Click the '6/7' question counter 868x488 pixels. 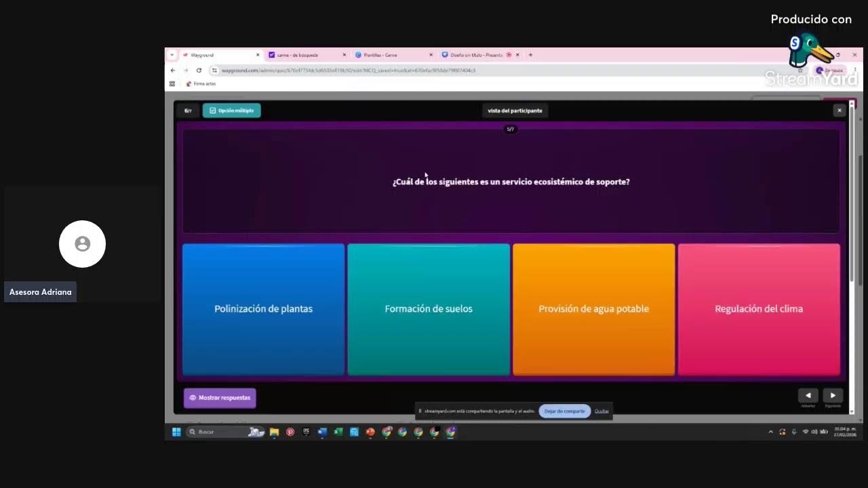188,110
